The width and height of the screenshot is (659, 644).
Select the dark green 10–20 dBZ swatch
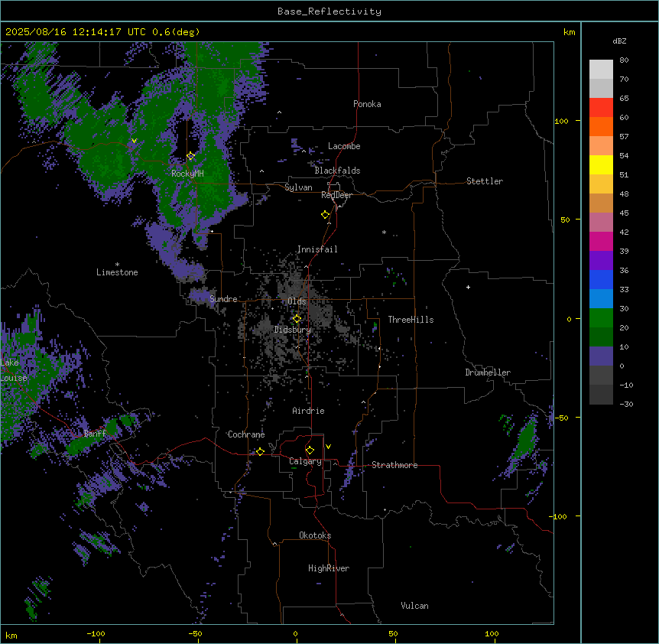(601, 337)
